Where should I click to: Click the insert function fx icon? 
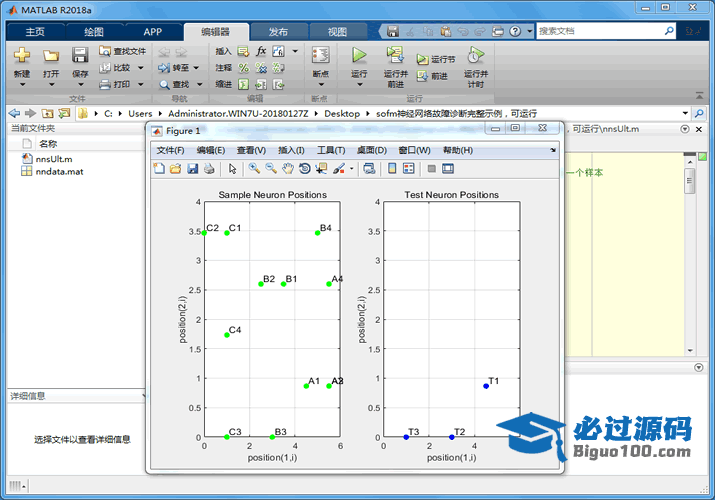point(261,51)
